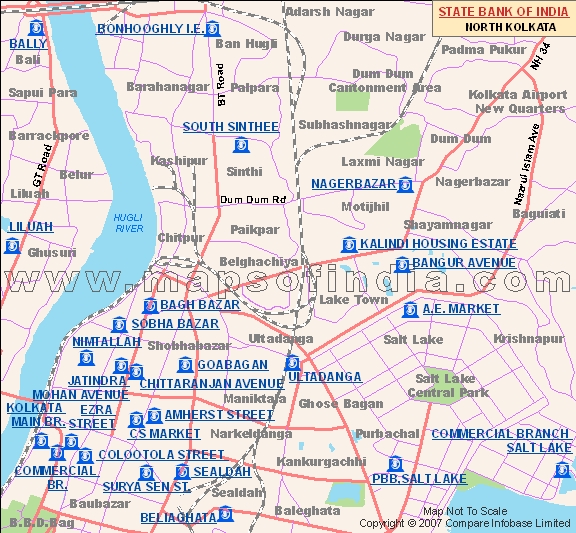Screen dimensions: 576x533
Task: Click the Salt Lake Central Park label
Action: pos(448,386)
